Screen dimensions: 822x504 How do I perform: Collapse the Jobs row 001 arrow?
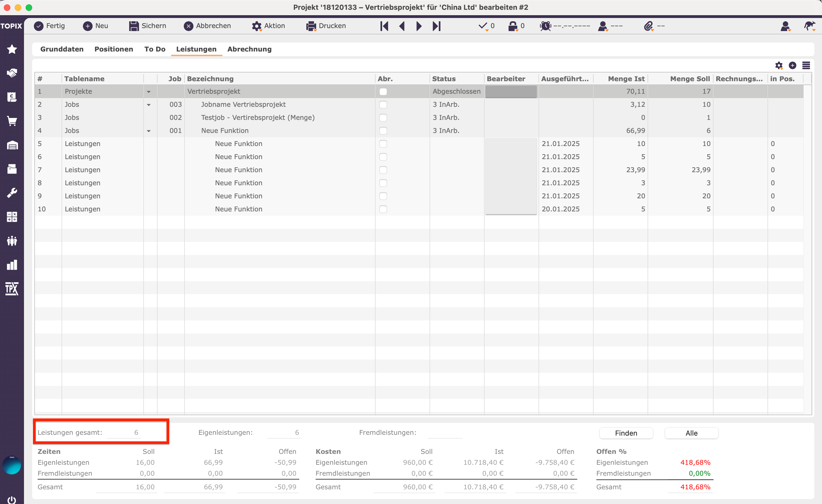(x=149, y=131)
